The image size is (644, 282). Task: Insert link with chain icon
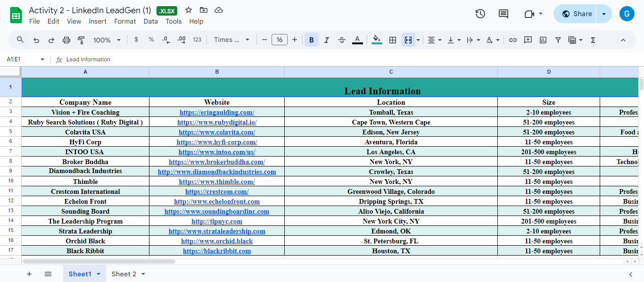[x=513, y=40]
